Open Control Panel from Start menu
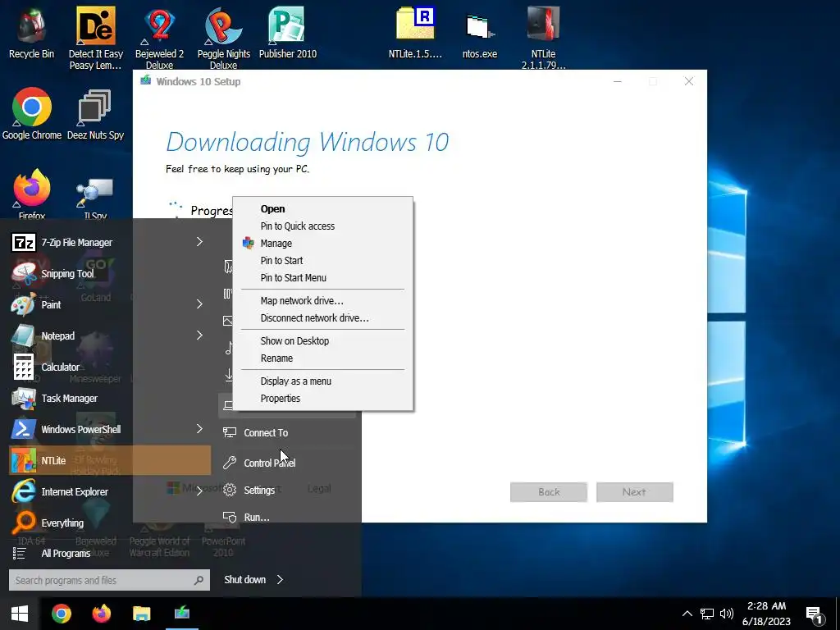 click(287, 463)
